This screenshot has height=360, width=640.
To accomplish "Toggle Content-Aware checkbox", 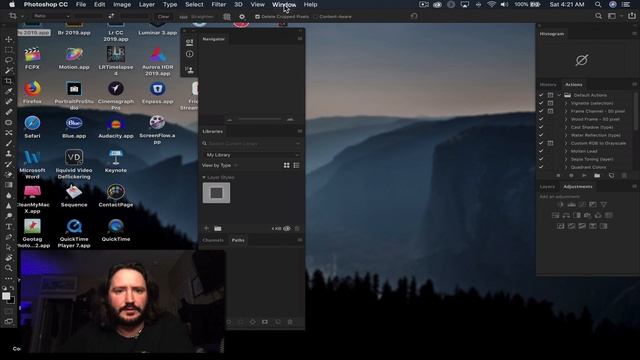I will coord(315,17).
